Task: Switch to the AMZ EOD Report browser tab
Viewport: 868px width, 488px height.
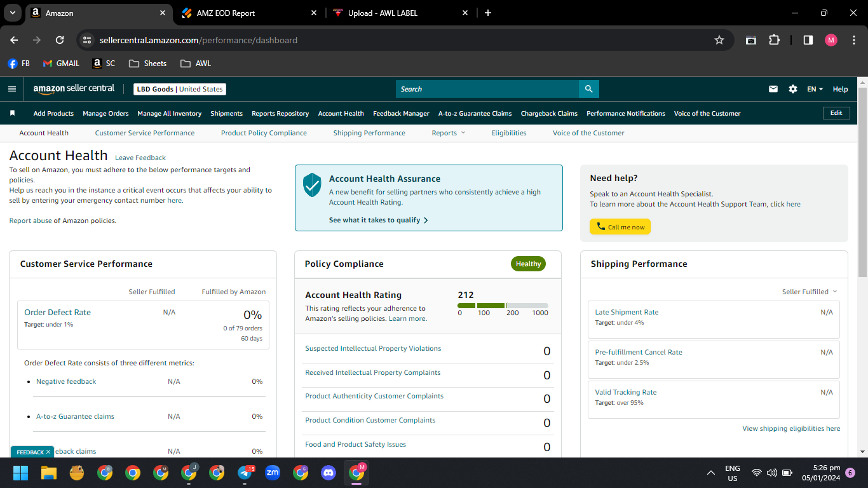Action: 249,13
